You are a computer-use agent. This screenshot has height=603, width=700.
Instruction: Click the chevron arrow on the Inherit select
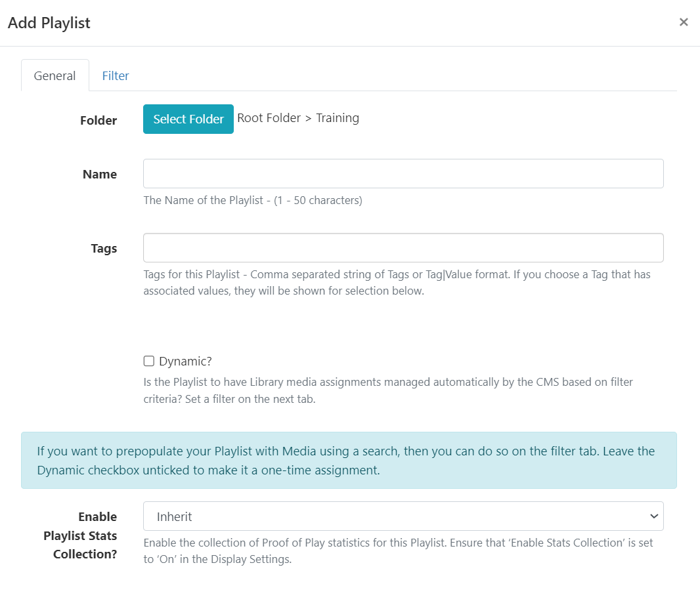point(653,516)
